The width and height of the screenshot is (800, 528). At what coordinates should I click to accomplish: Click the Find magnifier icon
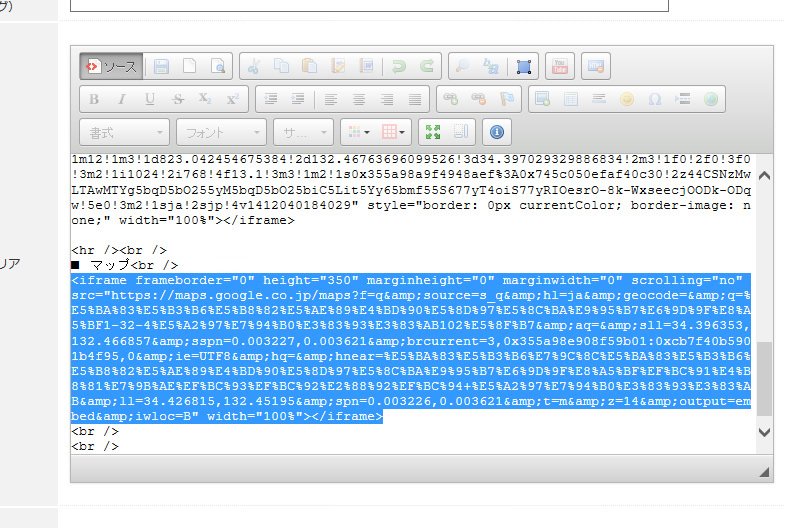pyautogui.click(x=462, y=66)
